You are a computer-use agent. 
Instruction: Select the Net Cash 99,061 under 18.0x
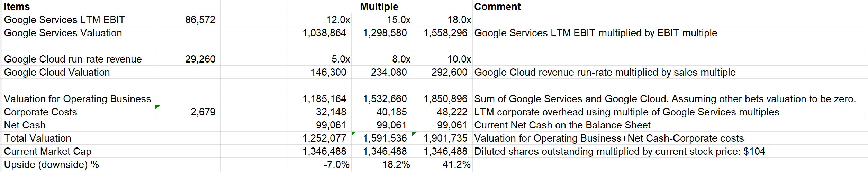point(442,125)
